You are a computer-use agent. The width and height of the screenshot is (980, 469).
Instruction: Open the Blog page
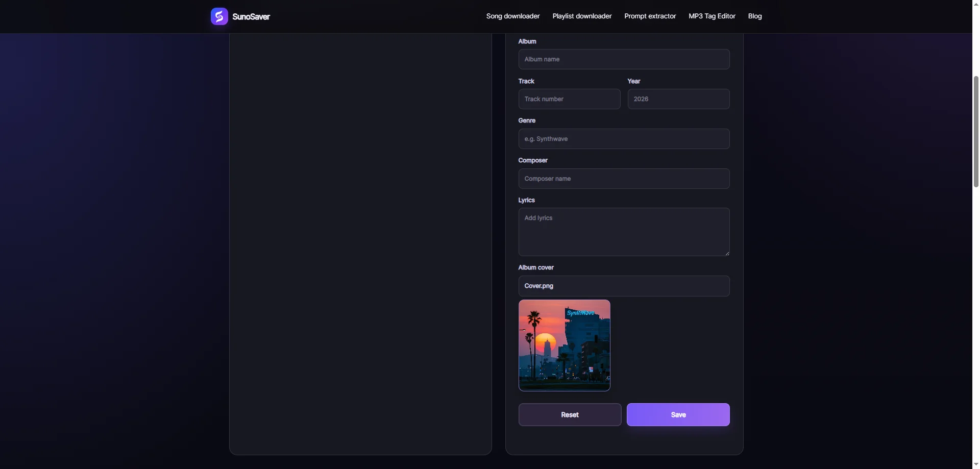754,16
